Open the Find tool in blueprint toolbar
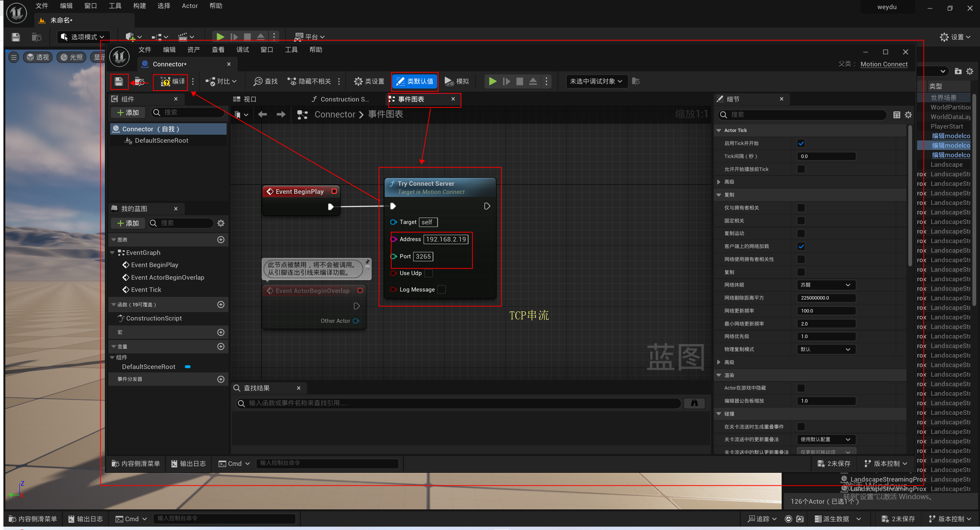Viewport: 980px width, 530px height. pos(266,81)
